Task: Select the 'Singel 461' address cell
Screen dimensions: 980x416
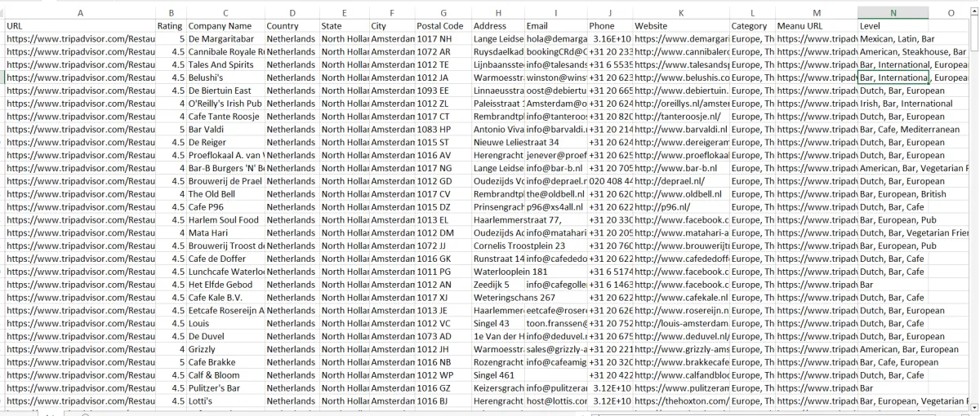Action: point(498,376)
